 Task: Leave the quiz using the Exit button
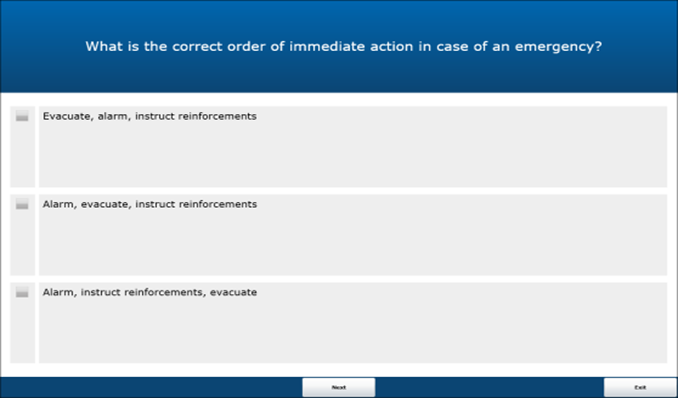click(x=640, y=387)
